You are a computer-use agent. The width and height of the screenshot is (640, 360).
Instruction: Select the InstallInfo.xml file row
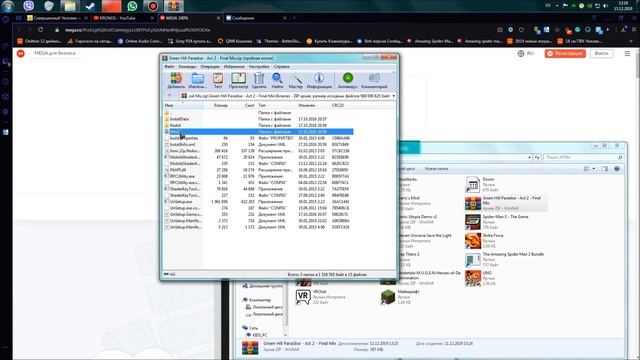coord(259,144)
